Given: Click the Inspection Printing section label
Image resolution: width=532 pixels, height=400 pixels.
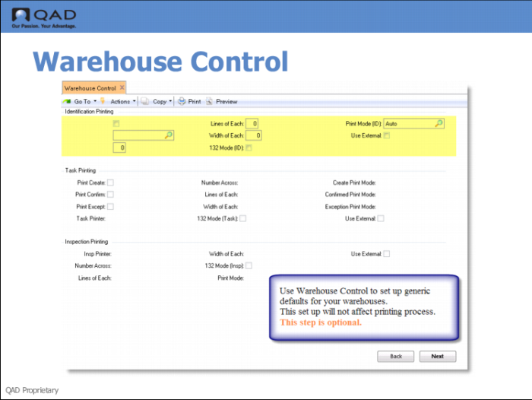Looking at the screenshot, I should [x=87, y=242].
